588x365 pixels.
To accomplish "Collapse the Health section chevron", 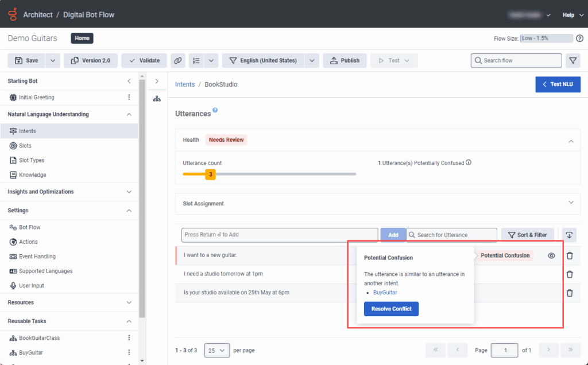I will point(570,140).
